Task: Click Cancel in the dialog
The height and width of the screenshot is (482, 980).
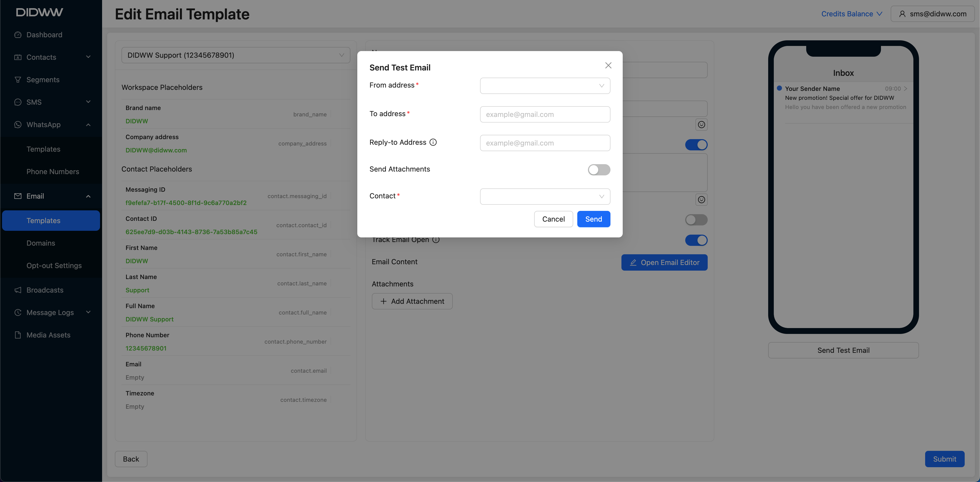Action: (x=553, y=219)
